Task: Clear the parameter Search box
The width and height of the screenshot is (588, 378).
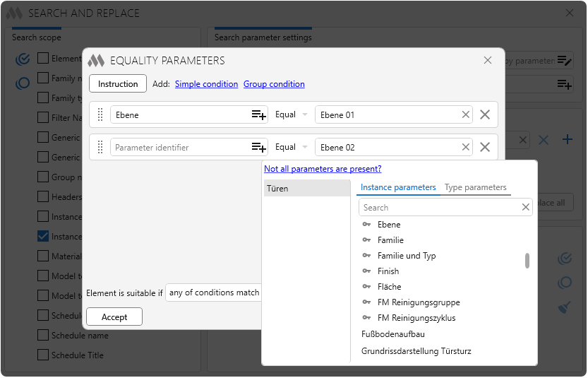Action: click(x=526, y=207)
